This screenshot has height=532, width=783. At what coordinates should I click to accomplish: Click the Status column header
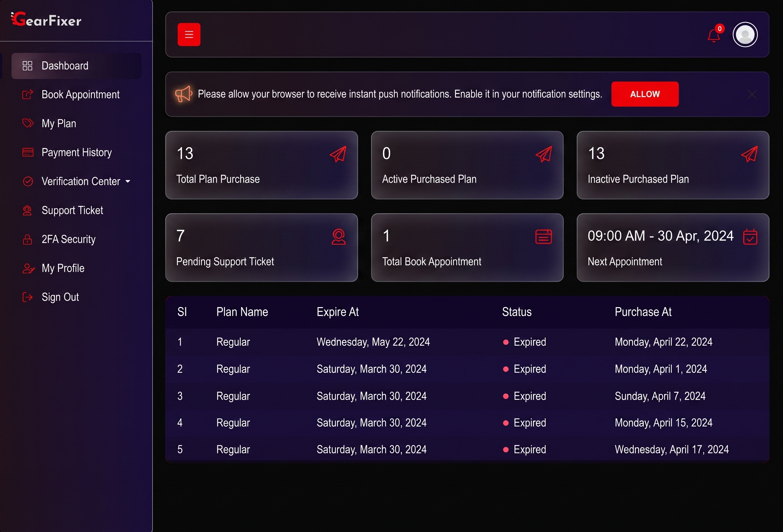tap(517, 312)
